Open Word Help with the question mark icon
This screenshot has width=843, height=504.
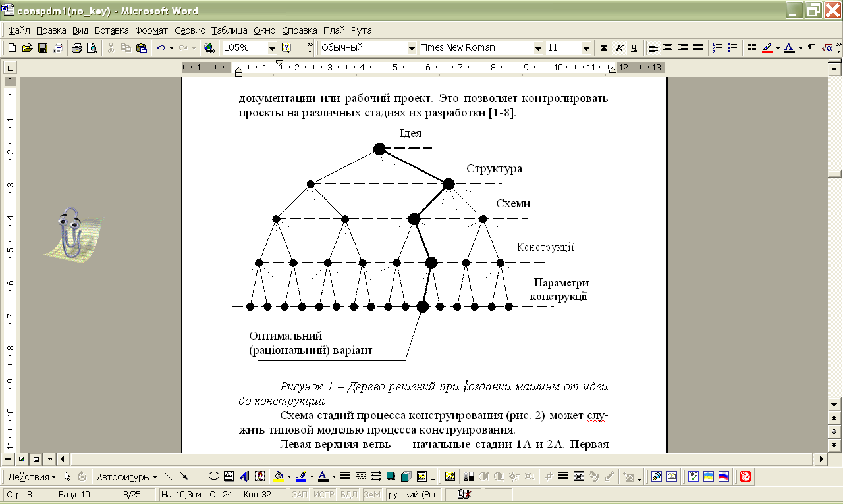(x=286, y=48)
